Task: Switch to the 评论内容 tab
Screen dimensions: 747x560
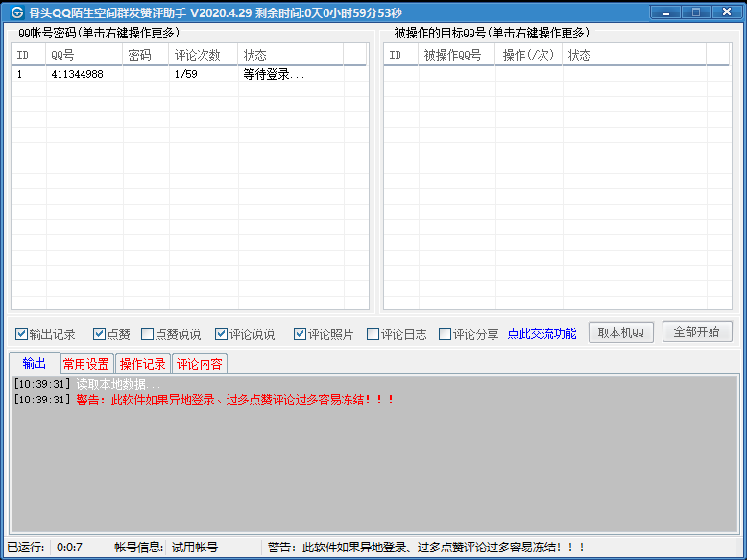Action: (199, 365)
